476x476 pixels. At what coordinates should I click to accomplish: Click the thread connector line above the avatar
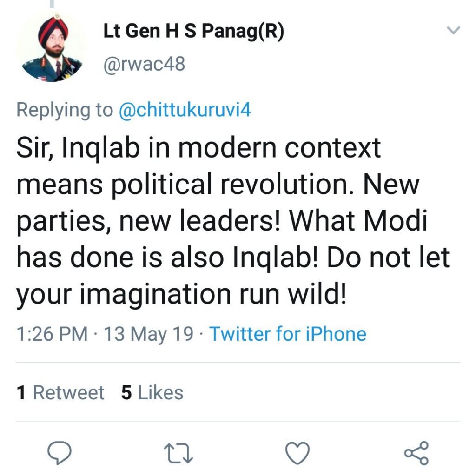[52, 4]
